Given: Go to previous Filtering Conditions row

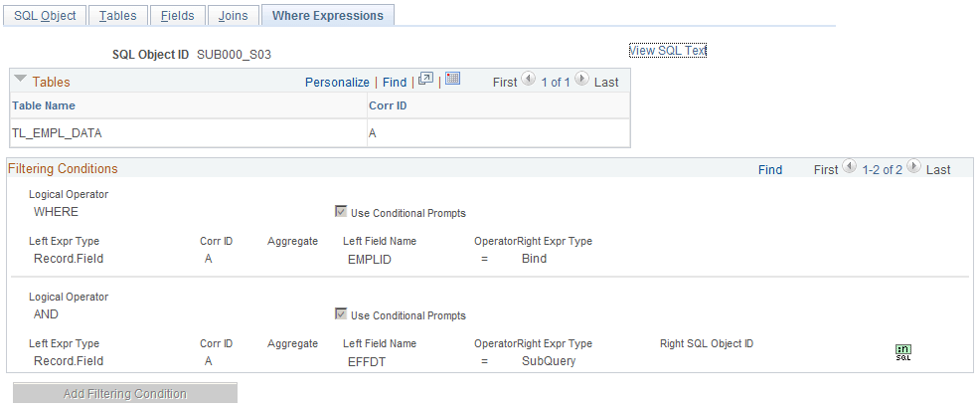Looking at the screenshot, I should pyautogui.click(x=850, y=168).
